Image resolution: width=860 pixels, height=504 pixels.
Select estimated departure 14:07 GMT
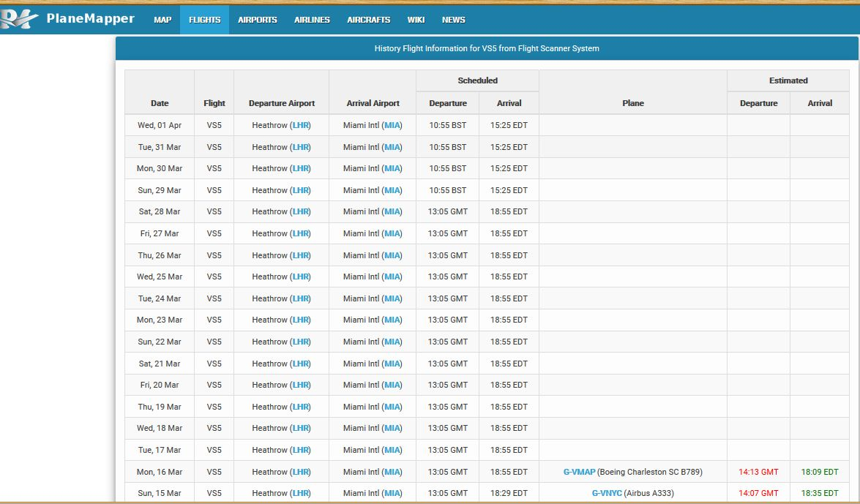click(758, 493)
